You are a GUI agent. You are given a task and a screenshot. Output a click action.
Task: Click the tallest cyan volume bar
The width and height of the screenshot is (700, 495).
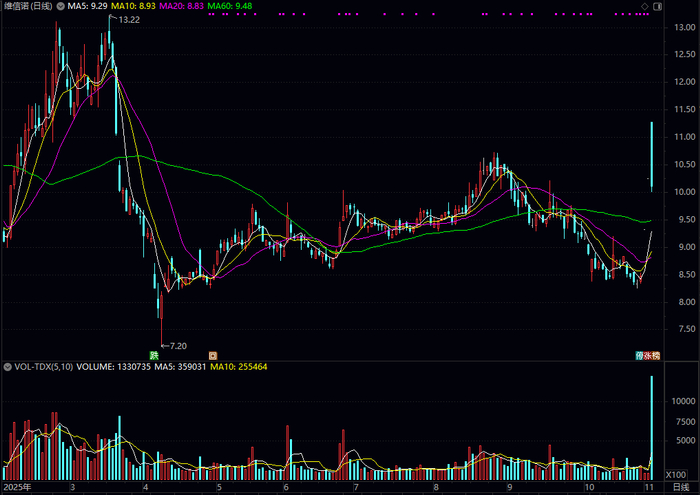pos(652,428)
